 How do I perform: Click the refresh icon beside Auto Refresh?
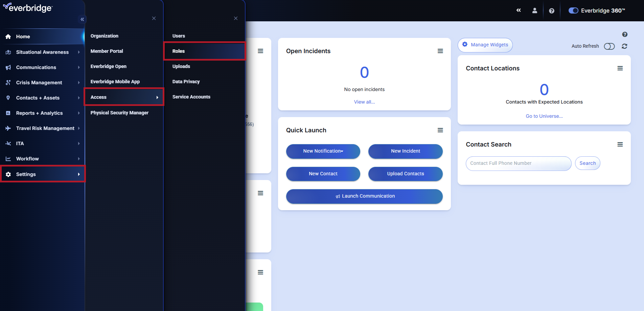coord(624,46)
